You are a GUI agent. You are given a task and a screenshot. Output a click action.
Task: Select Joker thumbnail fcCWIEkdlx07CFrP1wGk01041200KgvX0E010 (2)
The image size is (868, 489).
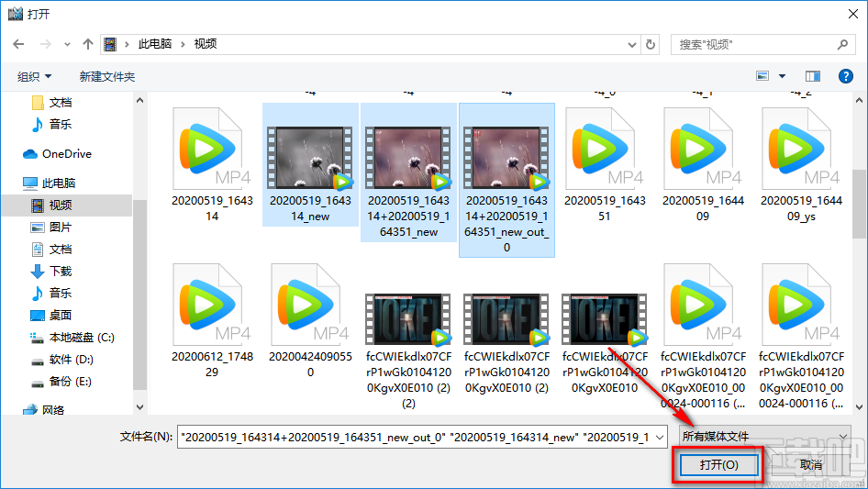(x=506, y=343)
